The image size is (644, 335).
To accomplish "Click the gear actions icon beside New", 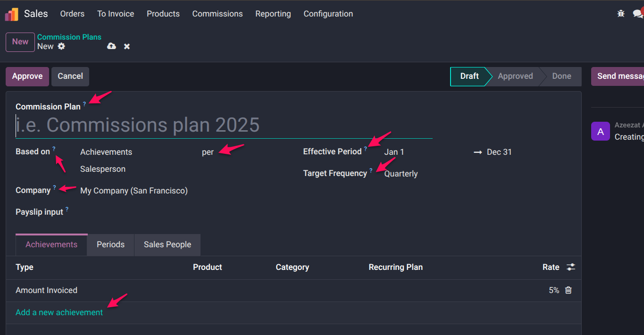I will point(61,46).
